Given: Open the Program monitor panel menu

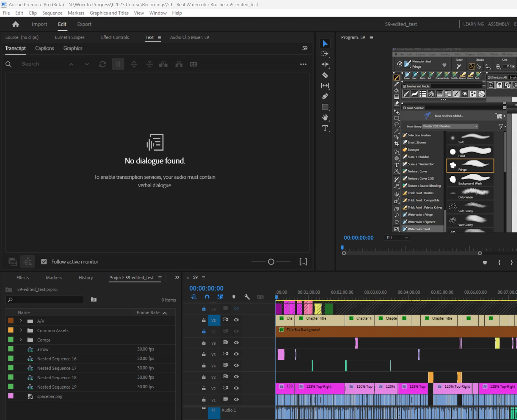Looking at the screenshot, I should point(371,38).
